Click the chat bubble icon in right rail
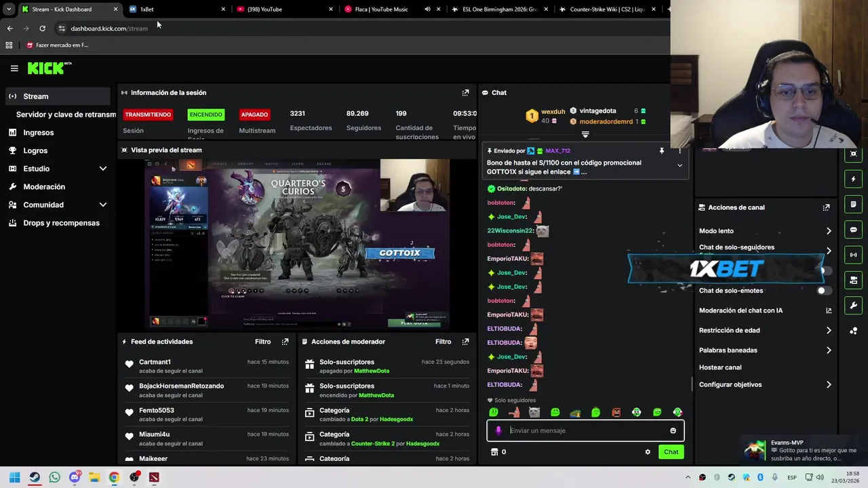 coord(853,230)
